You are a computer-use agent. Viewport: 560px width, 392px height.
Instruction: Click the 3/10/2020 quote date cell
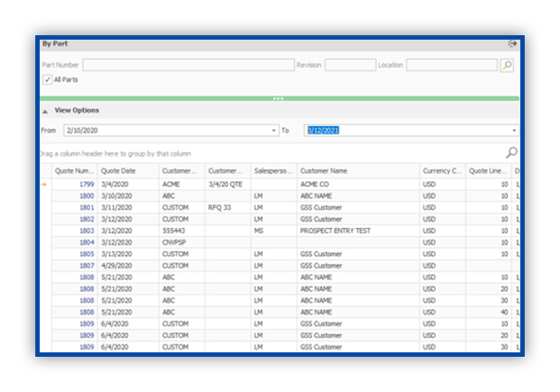[x=128, y=196]
